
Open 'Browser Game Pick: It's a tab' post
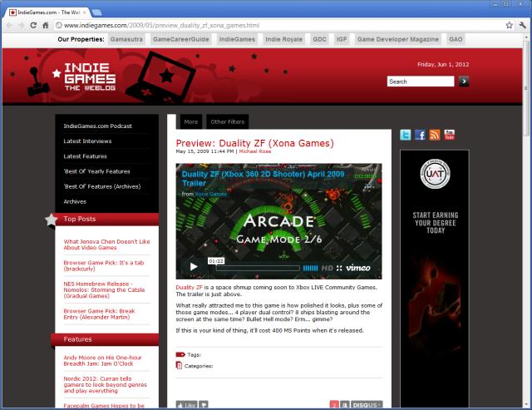click(104, 265)
